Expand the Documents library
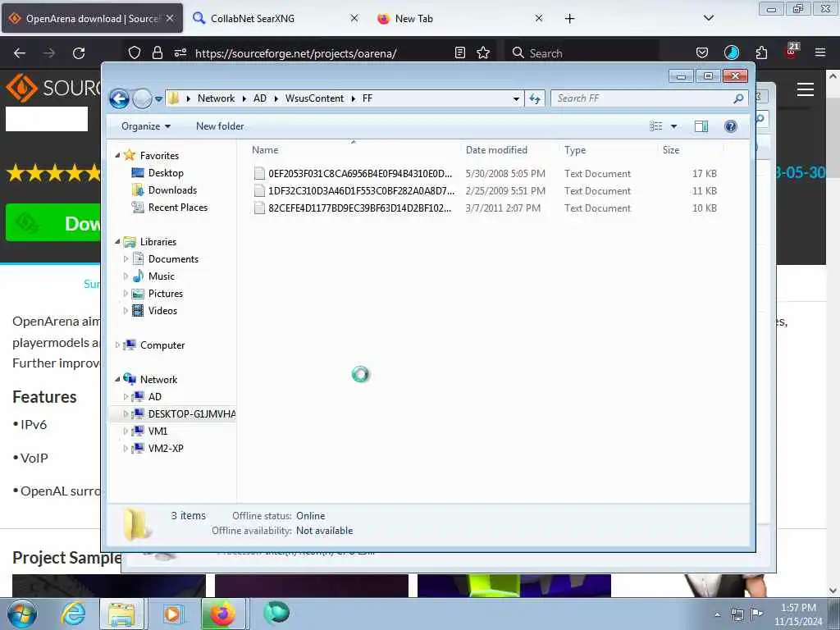This screenshot has height=630, width=840. [126, 258]
